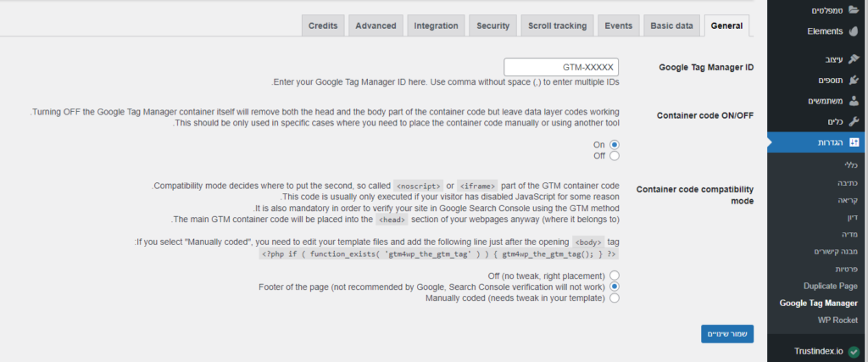Open Appearance via the paintbrush icon

(x=853, y=58)
